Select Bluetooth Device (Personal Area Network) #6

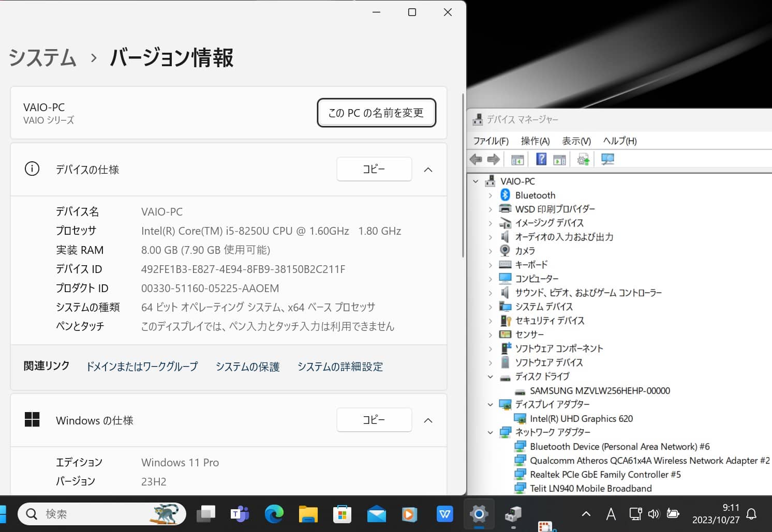619,447
